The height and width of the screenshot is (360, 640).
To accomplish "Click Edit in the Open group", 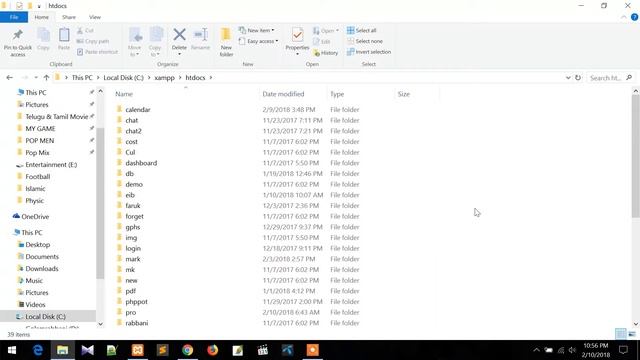I will coord(322,41).
